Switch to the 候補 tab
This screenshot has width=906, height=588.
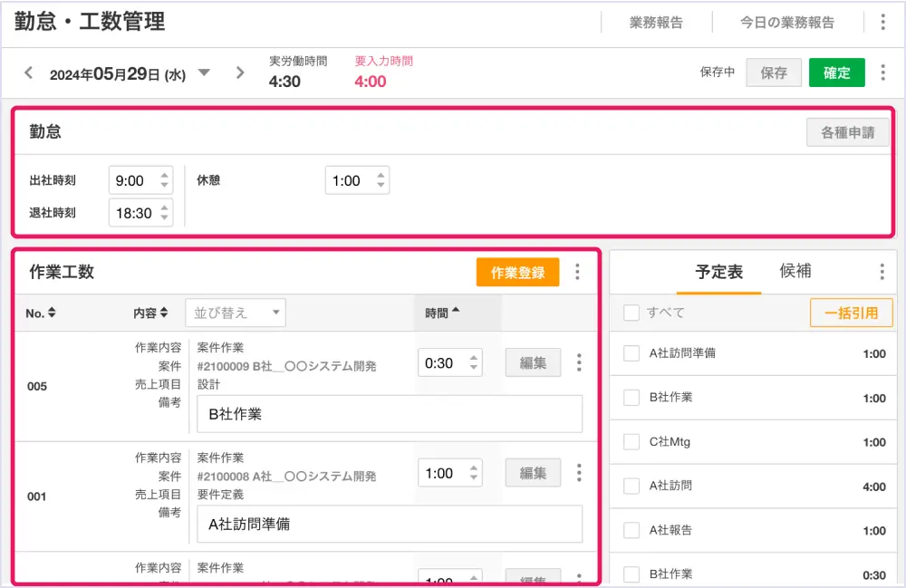click(x=795, y=271)
